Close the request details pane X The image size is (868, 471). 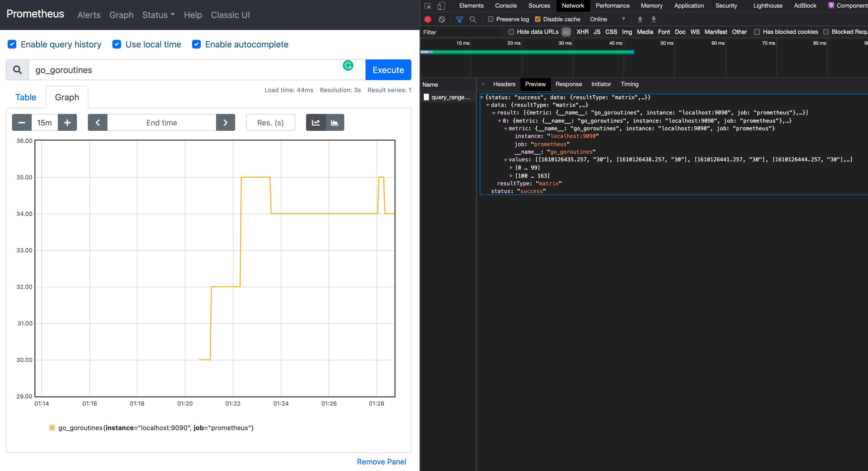coord(483,84)
